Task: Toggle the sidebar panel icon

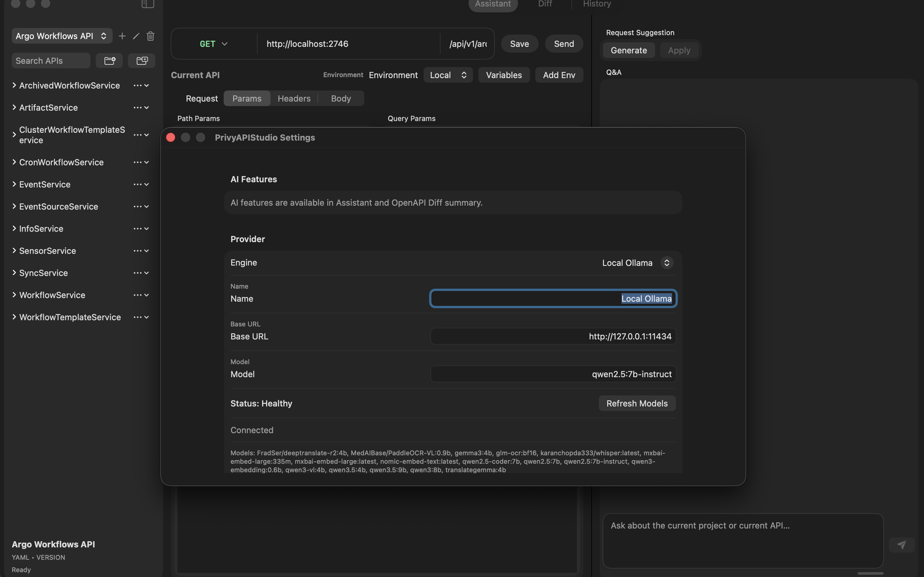Action: point(148,4)
